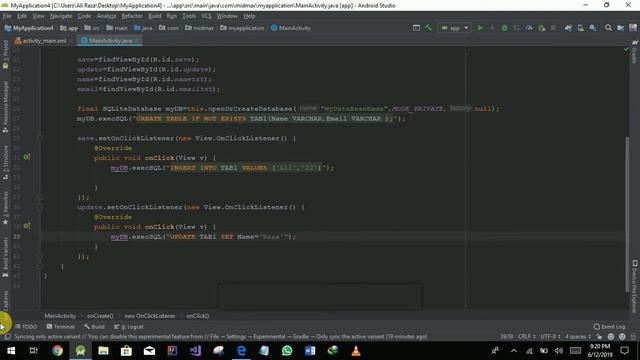The height and width of the screenshot is (360, 640).
Task: Open the File menu
Action: pyautogui.click(x=7, y=16)
